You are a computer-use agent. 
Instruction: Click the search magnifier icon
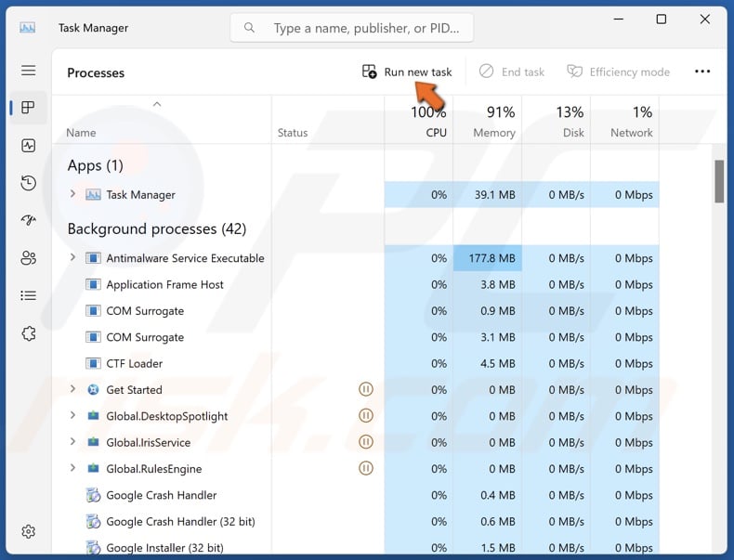(250, 28)
